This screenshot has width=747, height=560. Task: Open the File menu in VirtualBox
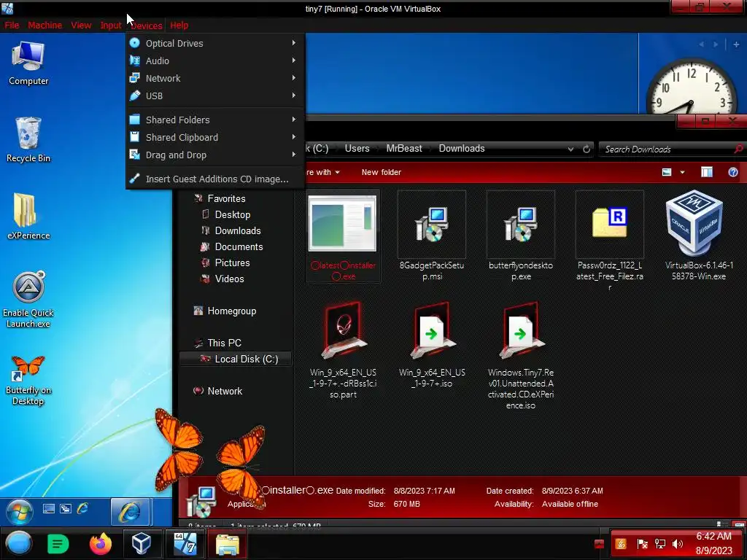pyautogui.click(x=12, y=26)
